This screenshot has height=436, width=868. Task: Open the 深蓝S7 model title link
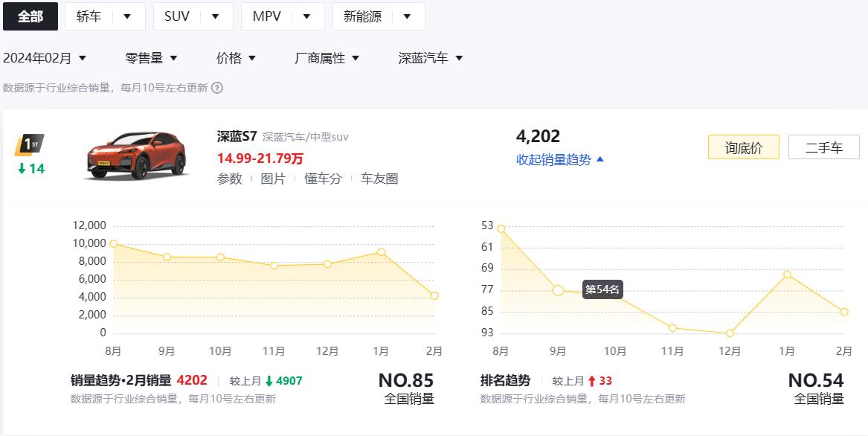(x=237, y=136)
